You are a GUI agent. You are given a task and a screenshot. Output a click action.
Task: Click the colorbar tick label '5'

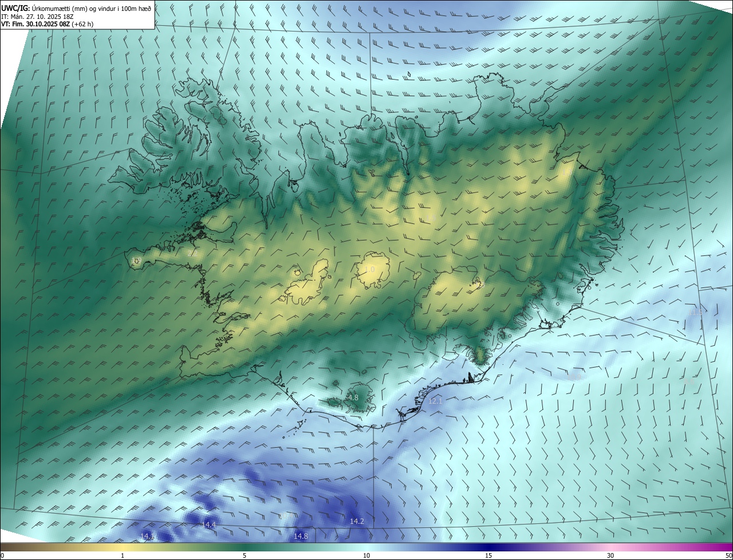245,555
